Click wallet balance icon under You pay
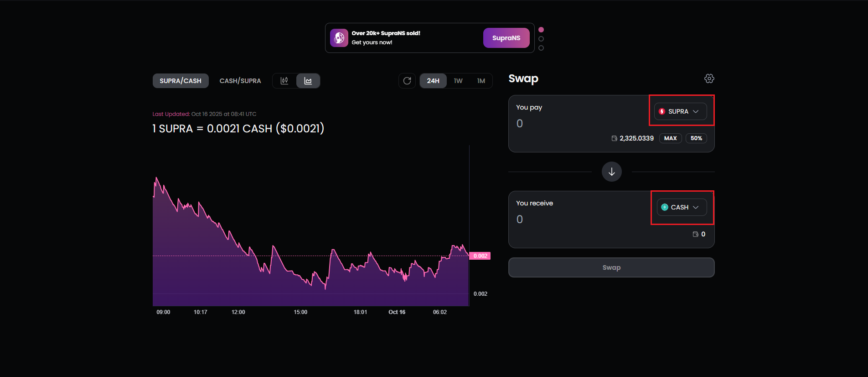The width and height of the screenshot is (868, 377). click(x=614, y=138)
